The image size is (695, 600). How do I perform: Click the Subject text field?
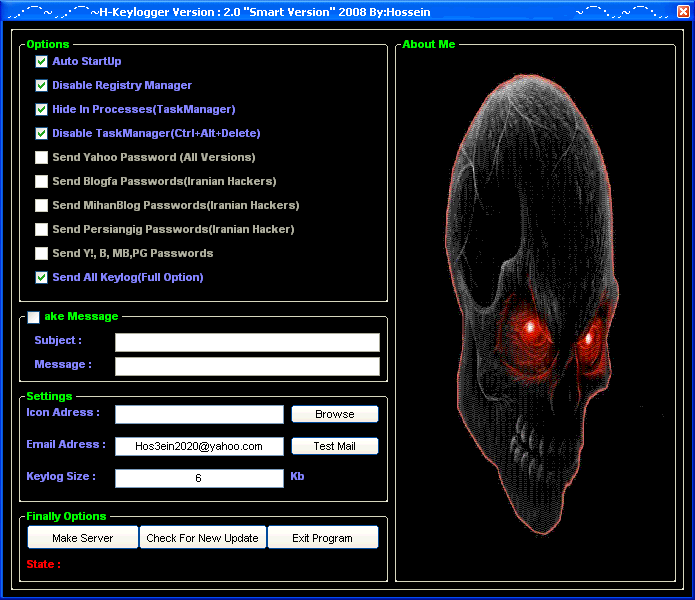(247, 342)
